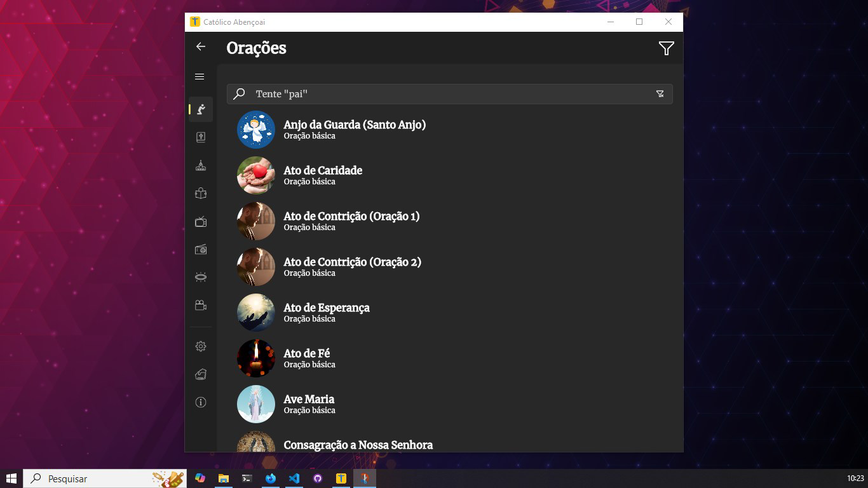This screenshot has height=488, width=868.
Task: Go back with the arrow button
Action: 201,46
